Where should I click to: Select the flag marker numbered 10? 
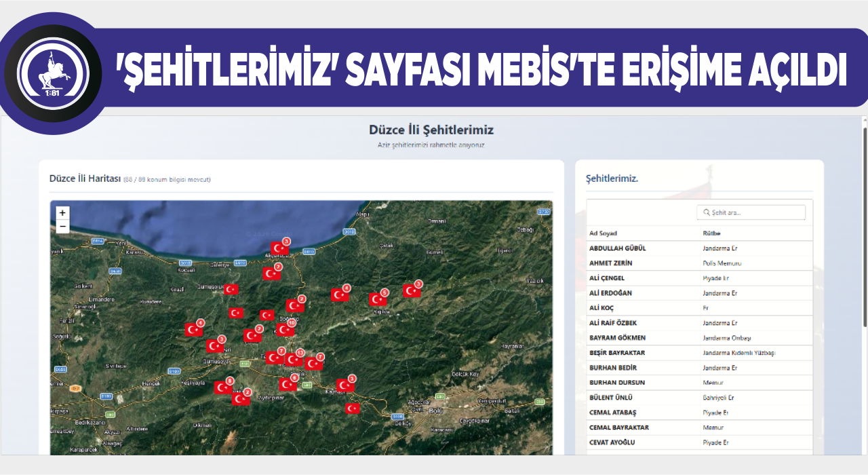285,330
